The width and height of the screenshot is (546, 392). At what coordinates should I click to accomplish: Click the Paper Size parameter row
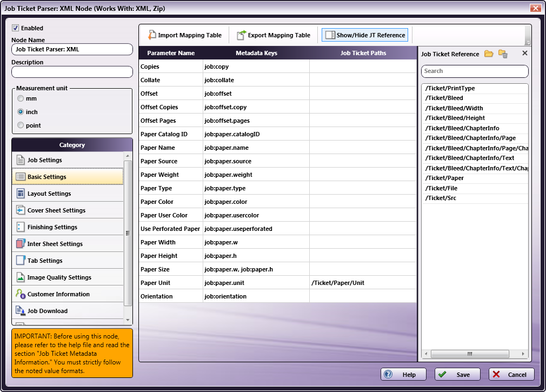tap(277, 269)
